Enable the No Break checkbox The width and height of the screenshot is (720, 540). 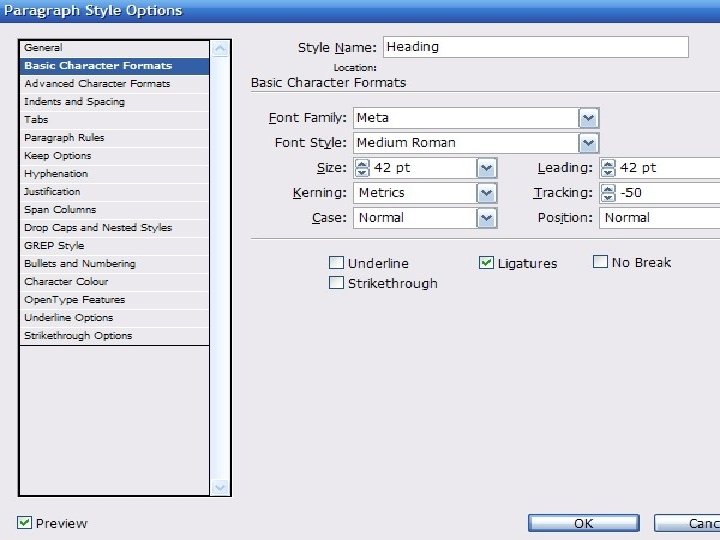point(600,262)
